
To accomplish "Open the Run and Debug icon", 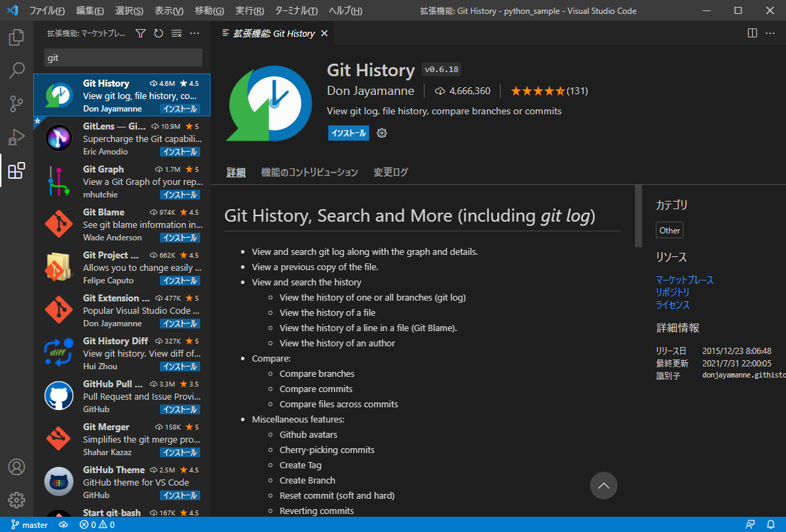I will [17, 137].
